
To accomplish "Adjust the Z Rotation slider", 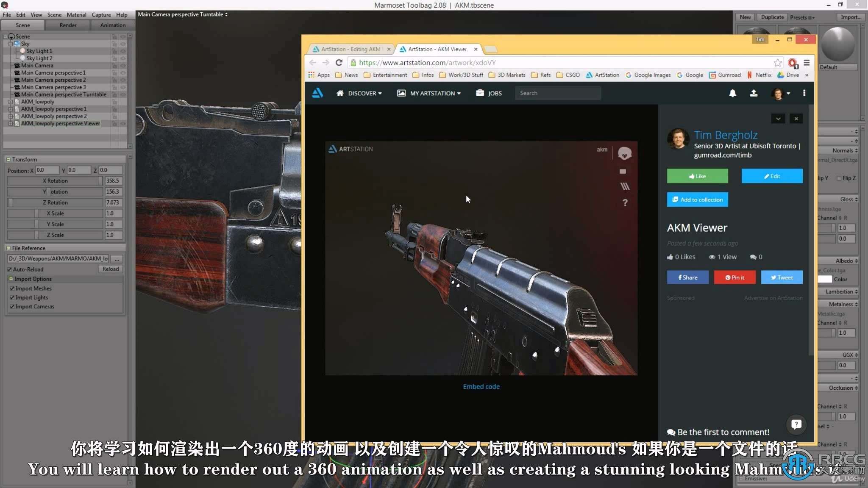I will pyautogui.click(x=55, y=203).
